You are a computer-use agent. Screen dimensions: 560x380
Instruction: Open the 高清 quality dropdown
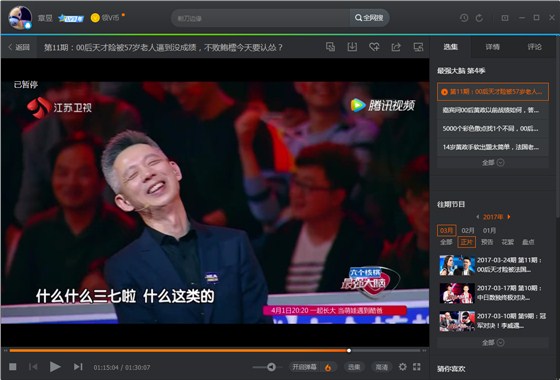382,367
